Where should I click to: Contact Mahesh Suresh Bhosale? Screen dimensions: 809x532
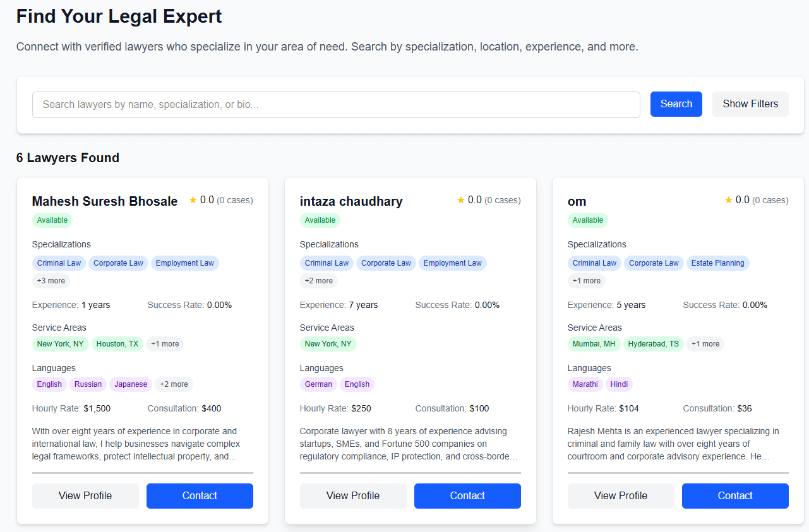(200, 496)
